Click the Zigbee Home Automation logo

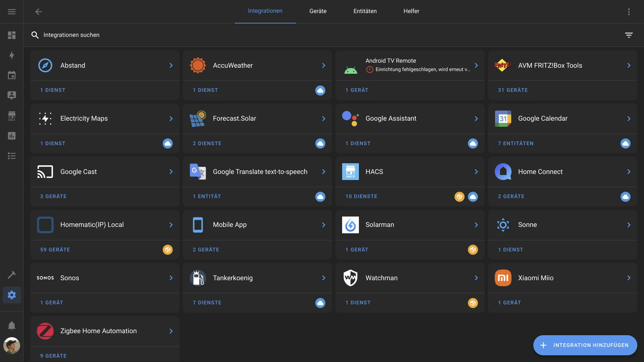(x=45, y=331)
